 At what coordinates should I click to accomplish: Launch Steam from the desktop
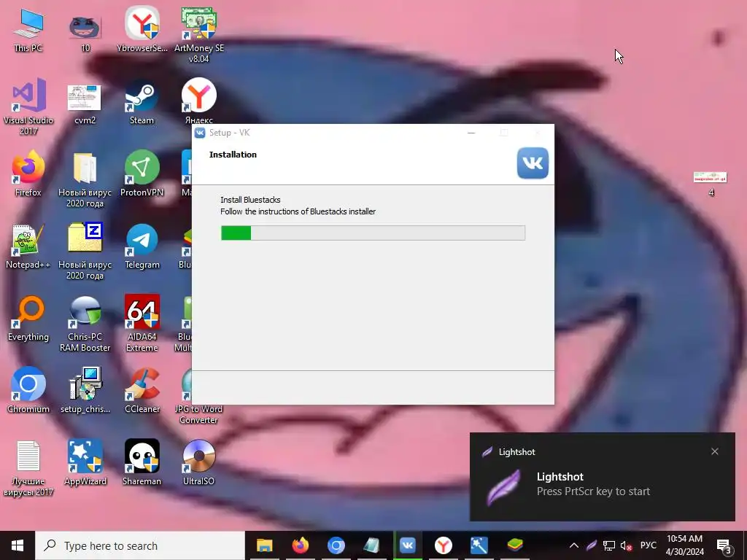coord(142,102)
